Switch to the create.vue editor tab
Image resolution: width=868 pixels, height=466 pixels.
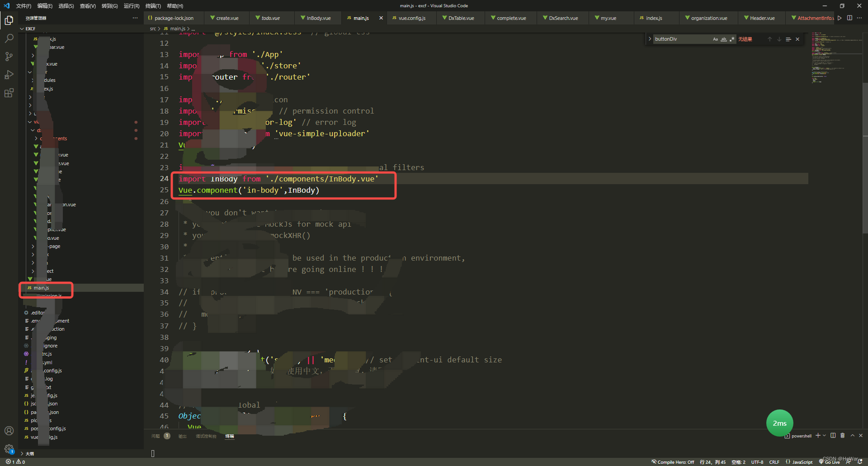(227, 18)
